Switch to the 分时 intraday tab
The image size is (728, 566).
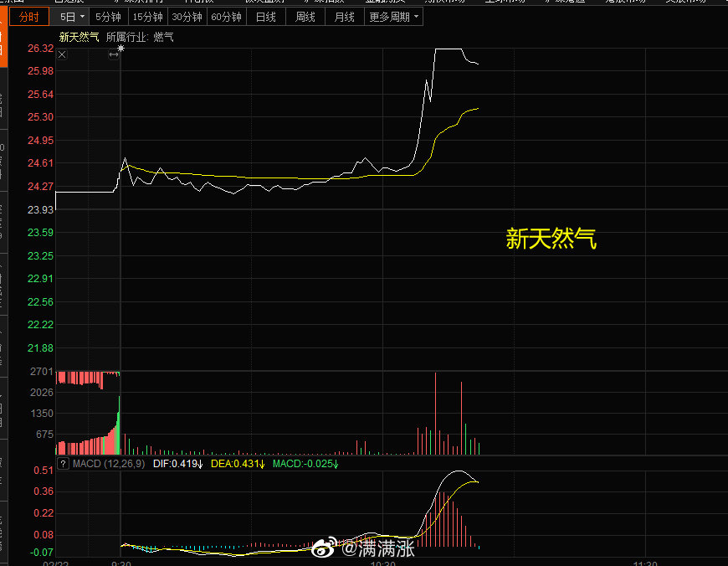[28, 18]
